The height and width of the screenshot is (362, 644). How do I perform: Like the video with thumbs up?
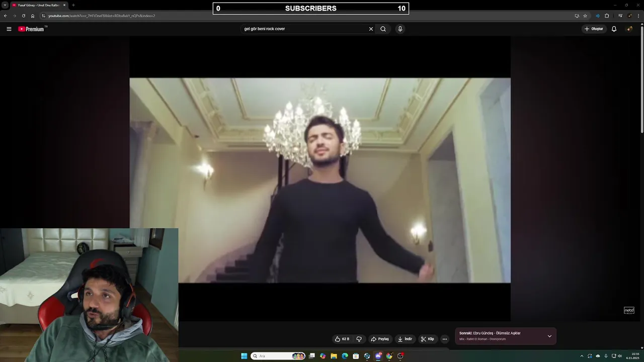tap(342, 339)
